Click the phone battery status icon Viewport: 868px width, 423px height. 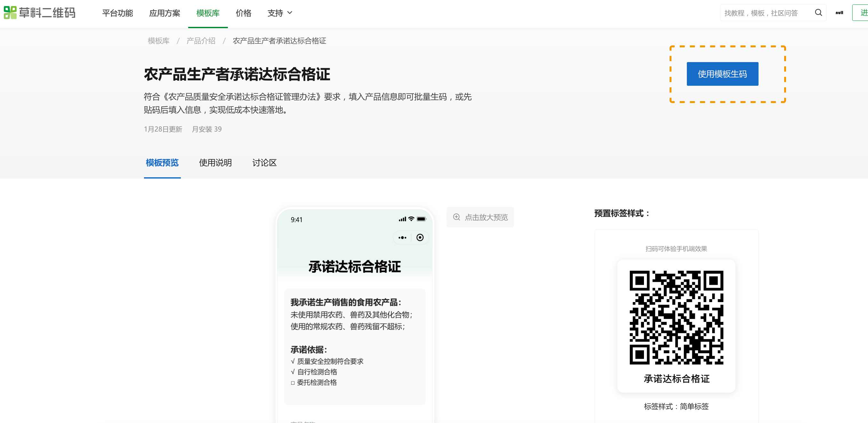coord(421,219)
